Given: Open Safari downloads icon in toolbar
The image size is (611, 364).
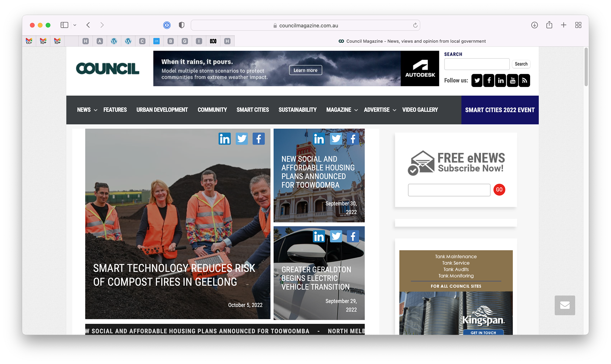Looking at the screenshot, I should click(534, 25).
